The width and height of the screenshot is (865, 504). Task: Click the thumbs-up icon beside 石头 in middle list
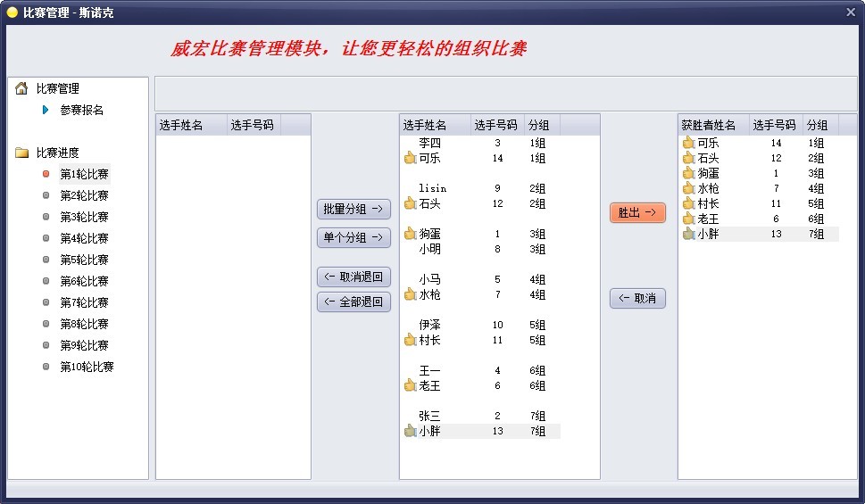click(410, 203)
